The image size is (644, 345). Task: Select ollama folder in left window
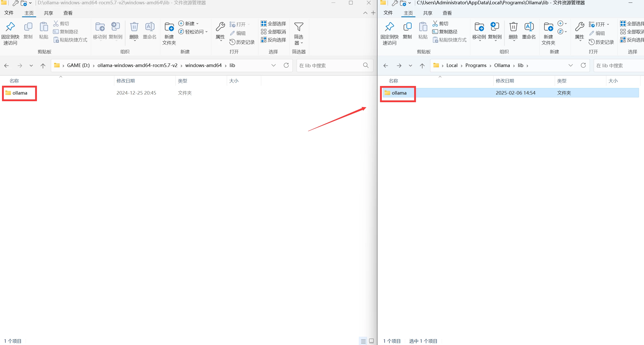tap(20, 93)
